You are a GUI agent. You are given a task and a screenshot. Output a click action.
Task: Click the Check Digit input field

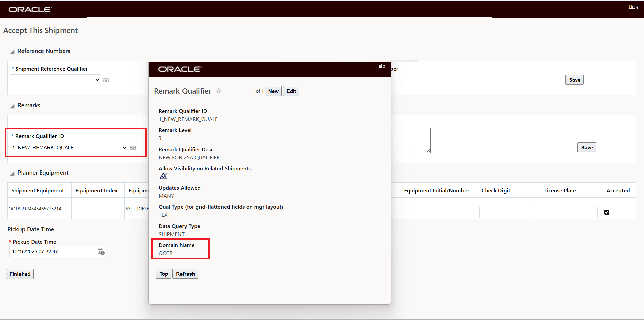507,212
